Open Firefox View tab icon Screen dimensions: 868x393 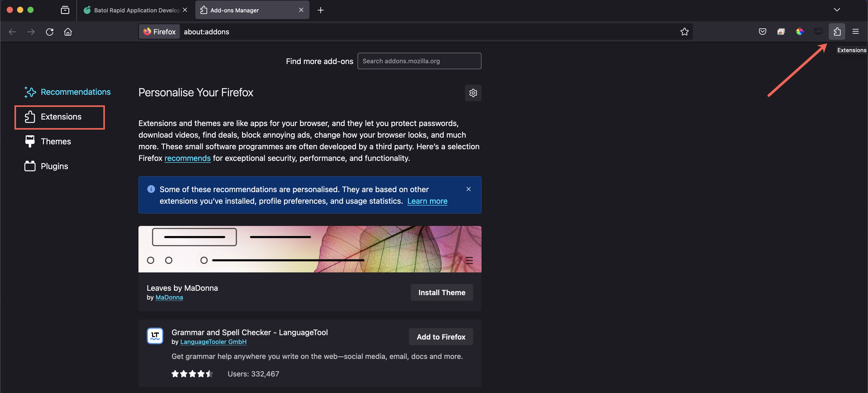pyautogui.click(x=65, y=10)
